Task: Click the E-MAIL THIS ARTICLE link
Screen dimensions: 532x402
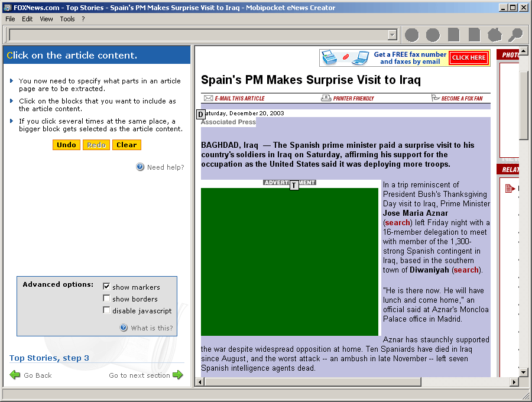Action: point(239,98)
